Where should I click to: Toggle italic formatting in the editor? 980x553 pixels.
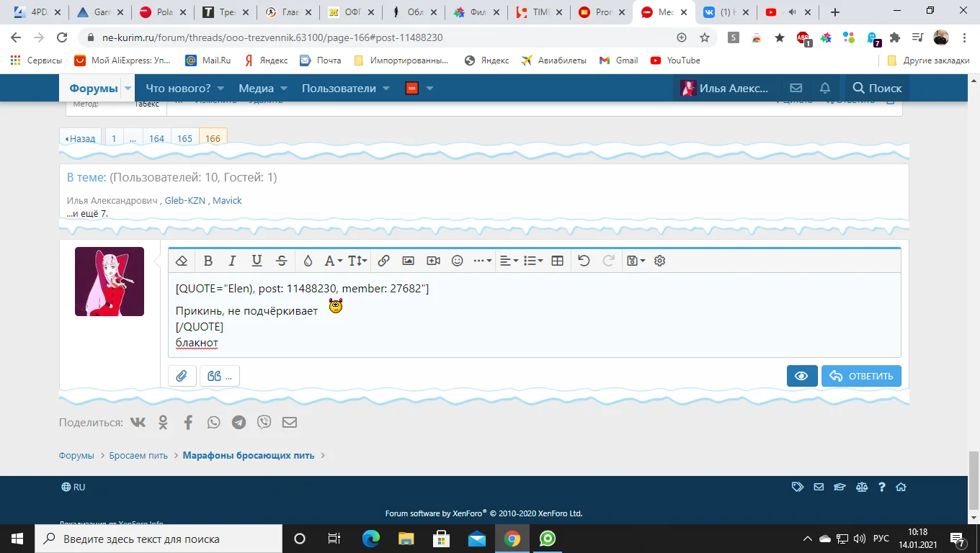[x=232, y=261]
